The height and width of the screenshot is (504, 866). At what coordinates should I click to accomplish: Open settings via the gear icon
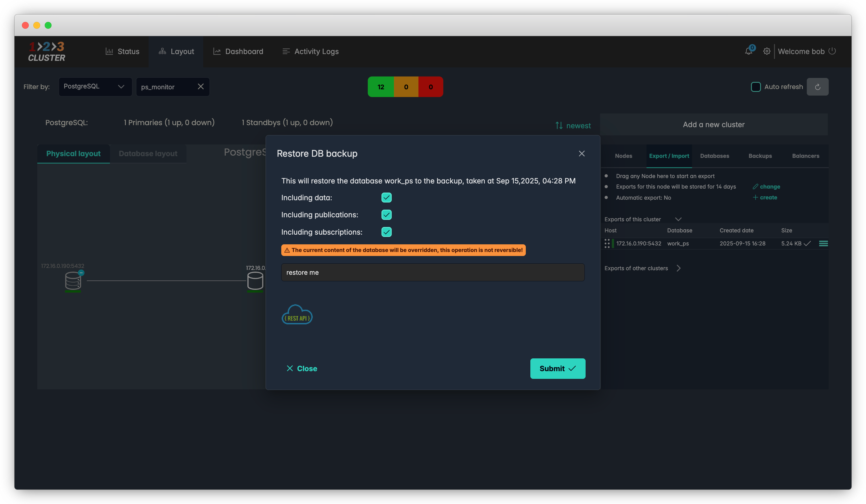[x=767, y=51]
